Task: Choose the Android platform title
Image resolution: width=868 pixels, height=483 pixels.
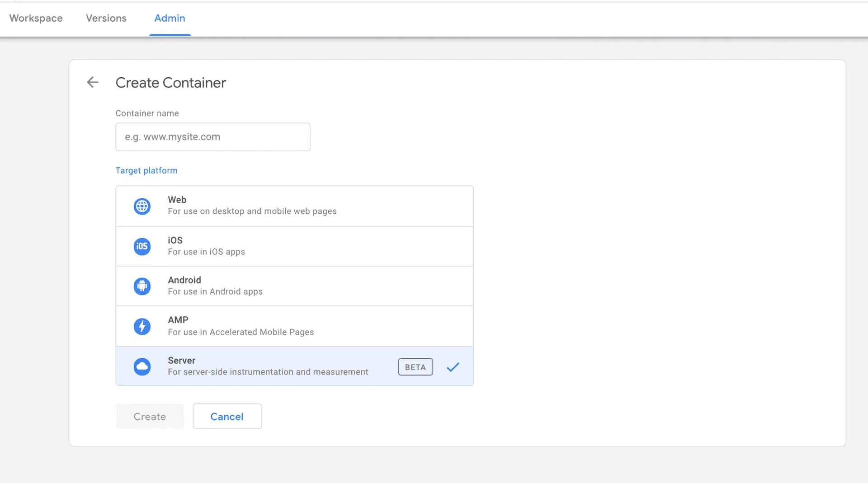Action: (184, 280)
